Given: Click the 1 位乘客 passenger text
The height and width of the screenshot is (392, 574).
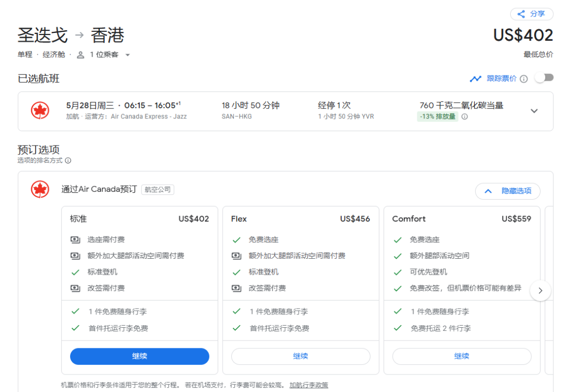Looking at the screenshot, I should click(104, 55).
